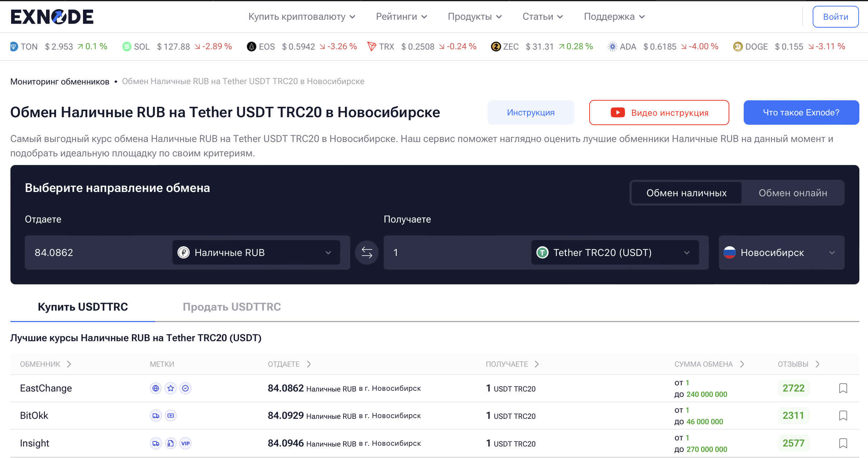Bookmark the BitOkk exchanger row
Viewport: 868px width, 458px height.
(x=843, y=416)
